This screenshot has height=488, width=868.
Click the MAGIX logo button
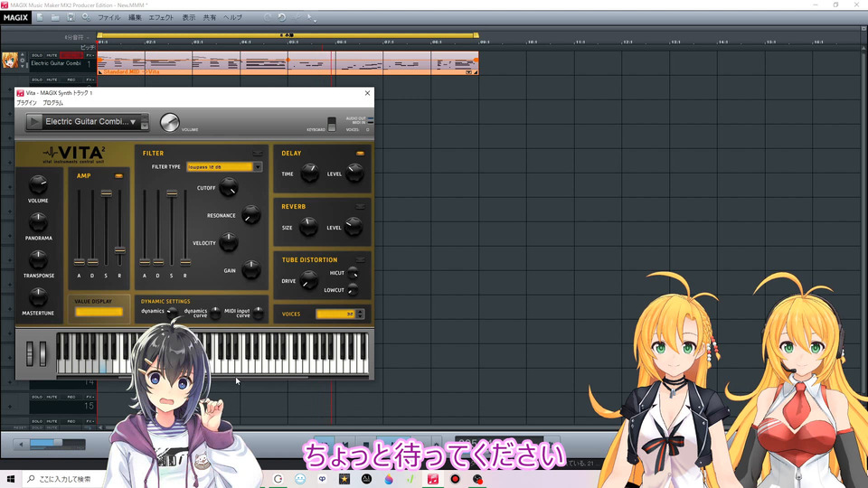15,18
